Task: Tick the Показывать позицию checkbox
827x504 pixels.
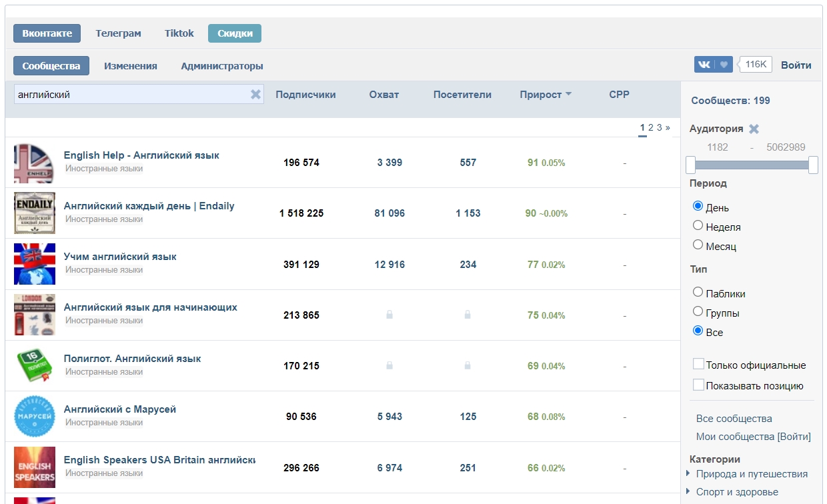Action: click(698, 385)
